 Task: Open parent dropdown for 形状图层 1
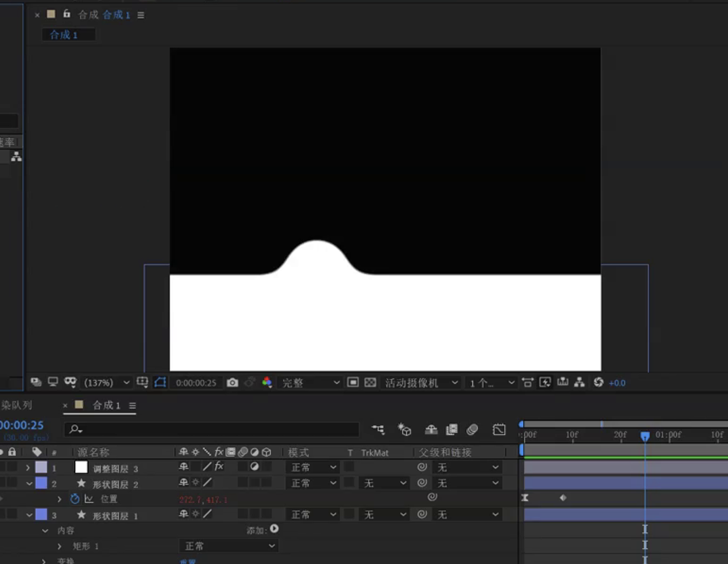pyautogui.click(x=467, y=514)
